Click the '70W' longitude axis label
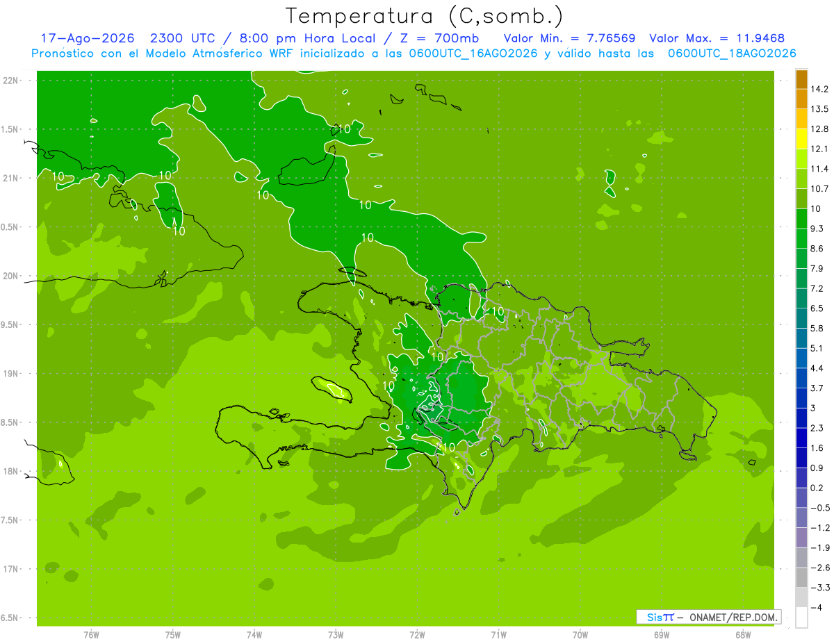 [580, 634]
